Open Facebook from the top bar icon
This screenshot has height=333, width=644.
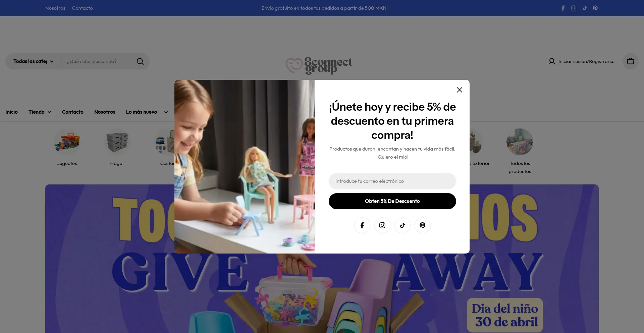click(563, 8)
